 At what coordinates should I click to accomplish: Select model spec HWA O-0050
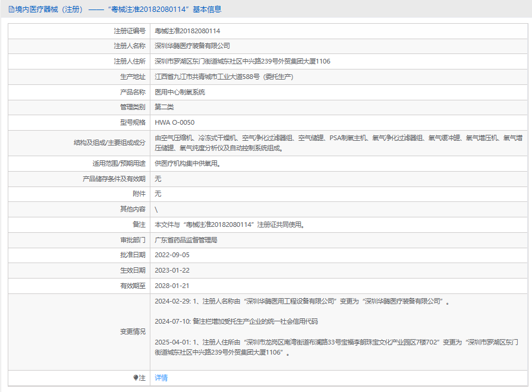tap(175, 122)
